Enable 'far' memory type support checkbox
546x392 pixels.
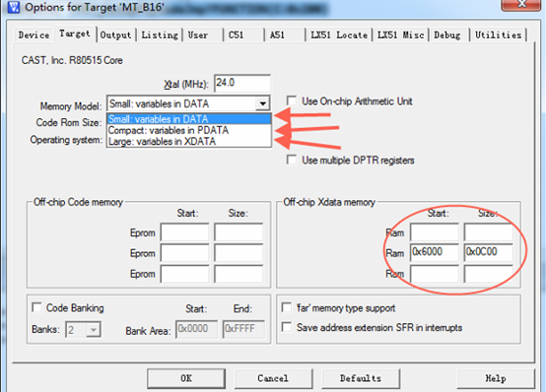(287, 307)
